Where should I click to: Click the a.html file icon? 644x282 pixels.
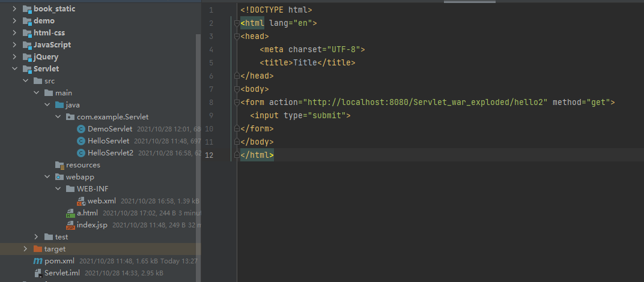tap(70, 213)
